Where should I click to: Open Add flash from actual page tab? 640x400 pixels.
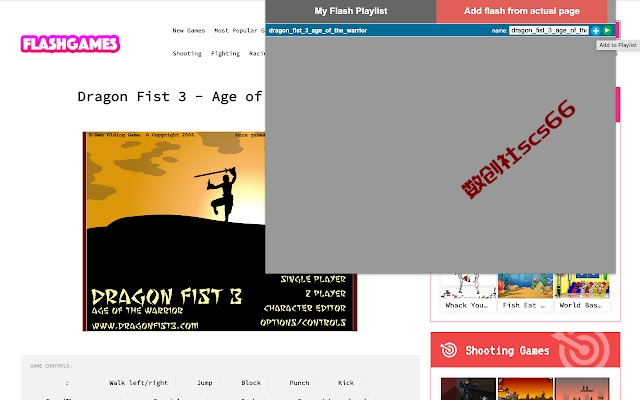tap(522, 11)
